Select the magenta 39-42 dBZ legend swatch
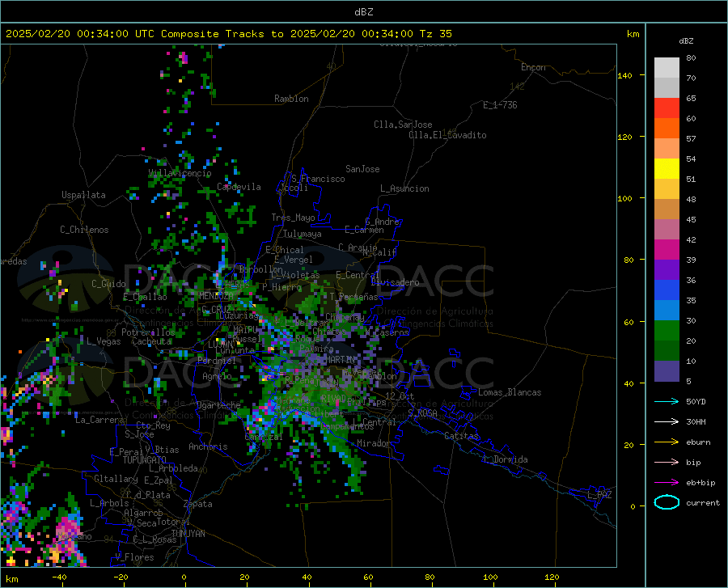Image resolution: width=728 pixels, height=588 pixels. (667, 250)
